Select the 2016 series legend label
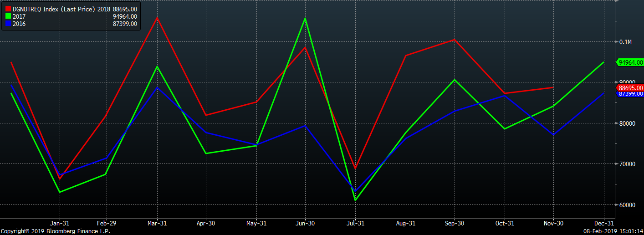This screenshot has height=235, width=644. [x=19, y=24]
